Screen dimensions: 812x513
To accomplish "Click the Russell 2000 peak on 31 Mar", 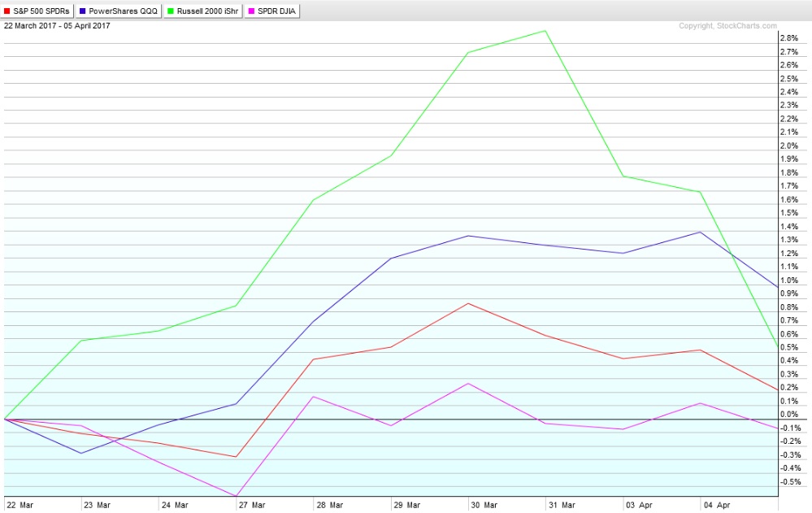I will [545, 31].
